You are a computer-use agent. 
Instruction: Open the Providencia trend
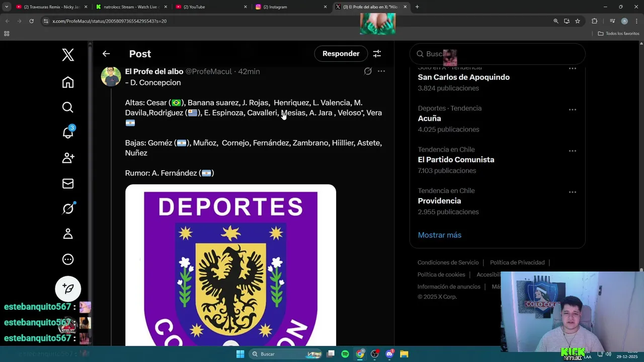pyautogui.click(x=439, y=201)
